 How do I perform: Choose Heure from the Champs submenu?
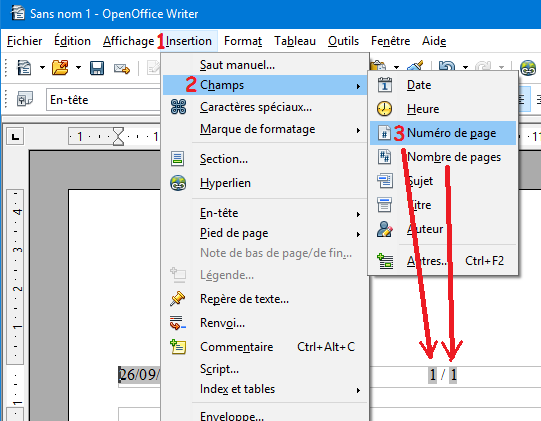pyautogui.click(x=443, y=109)
